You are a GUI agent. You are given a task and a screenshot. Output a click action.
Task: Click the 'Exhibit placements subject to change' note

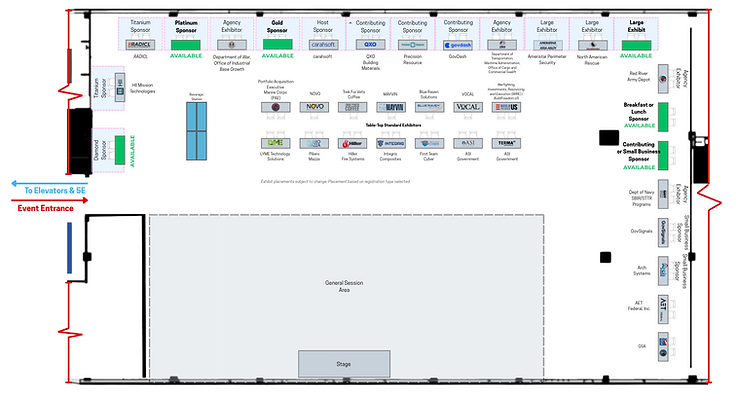(x=336, y=181)
